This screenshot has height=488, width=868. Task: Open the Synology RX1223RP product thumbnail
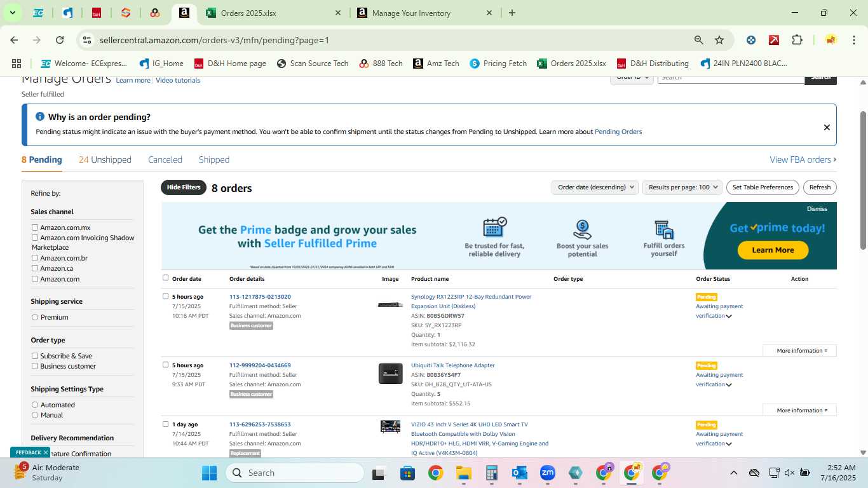pos(390,305)
